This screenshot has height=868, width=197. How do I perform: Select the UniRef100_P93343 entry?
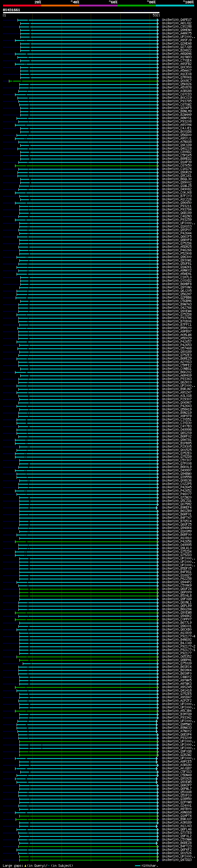coord(177,379)
